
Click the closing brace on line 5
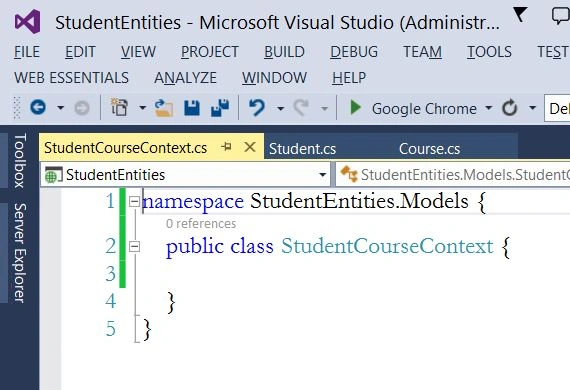[x=147, y=330]
